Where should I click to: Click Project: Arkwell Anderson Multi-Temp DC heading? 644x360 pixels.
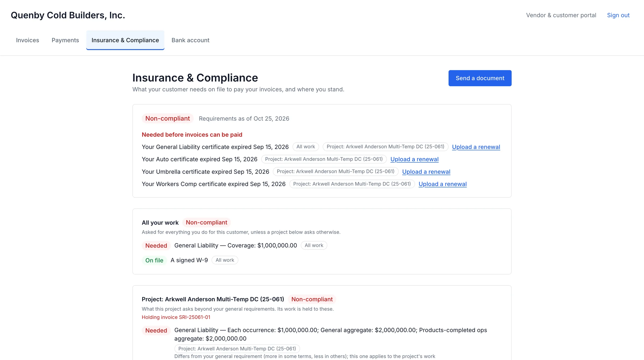point(213,299)
